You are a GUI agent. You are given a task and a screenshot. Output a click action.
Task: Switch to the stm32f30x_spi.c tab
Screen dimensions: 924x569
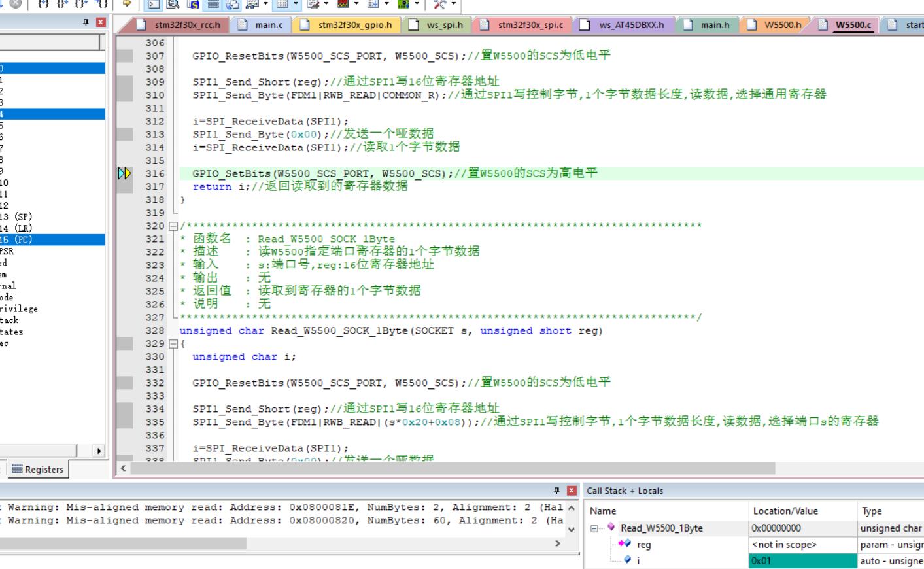coord(523,25)
